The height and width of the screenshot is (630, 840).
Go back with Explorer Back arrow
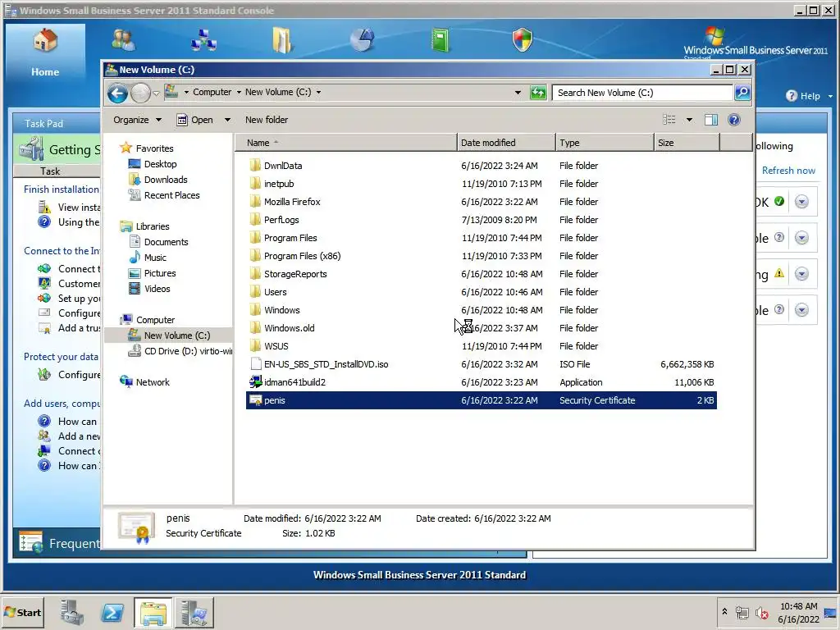[117, 94]
